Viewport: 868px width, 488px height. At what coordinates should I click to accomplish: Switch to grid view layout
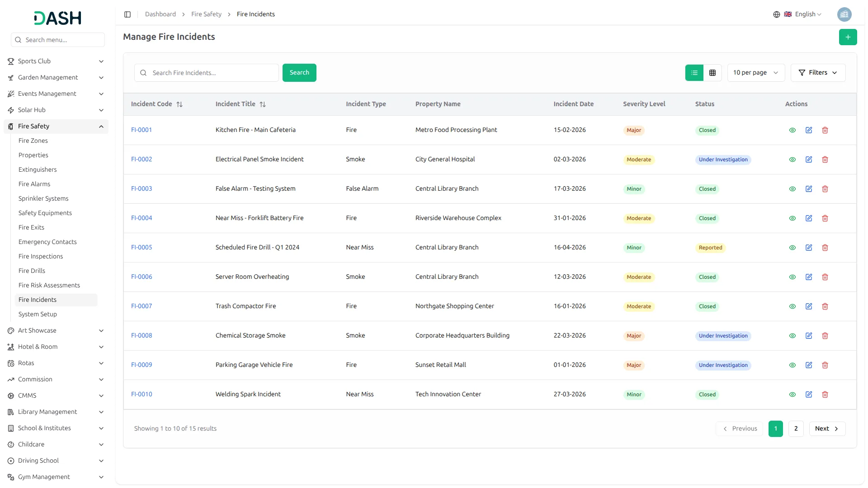click(x=712, y=73)
